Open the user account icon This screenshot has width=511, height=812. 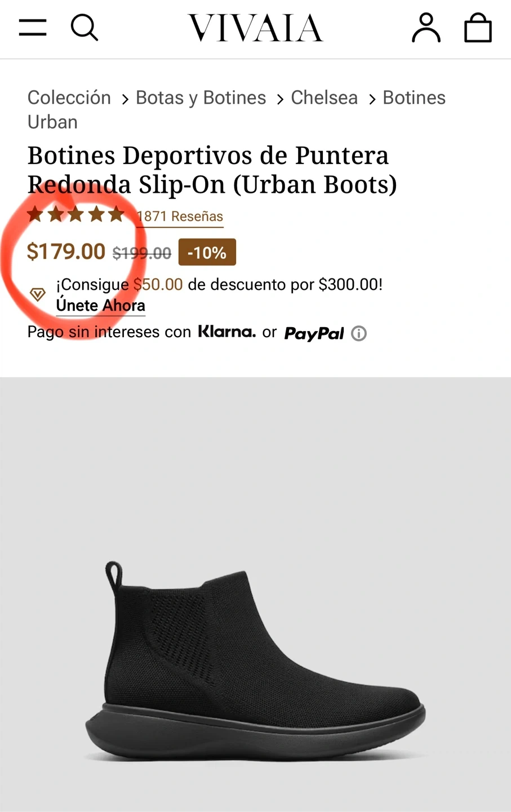426,28
